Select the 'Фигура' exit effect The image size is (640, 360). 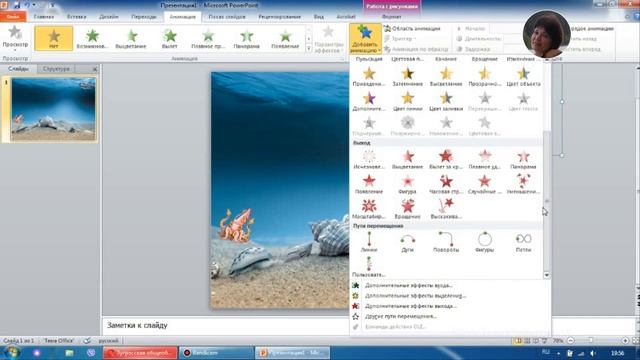[x=407, y=184]
